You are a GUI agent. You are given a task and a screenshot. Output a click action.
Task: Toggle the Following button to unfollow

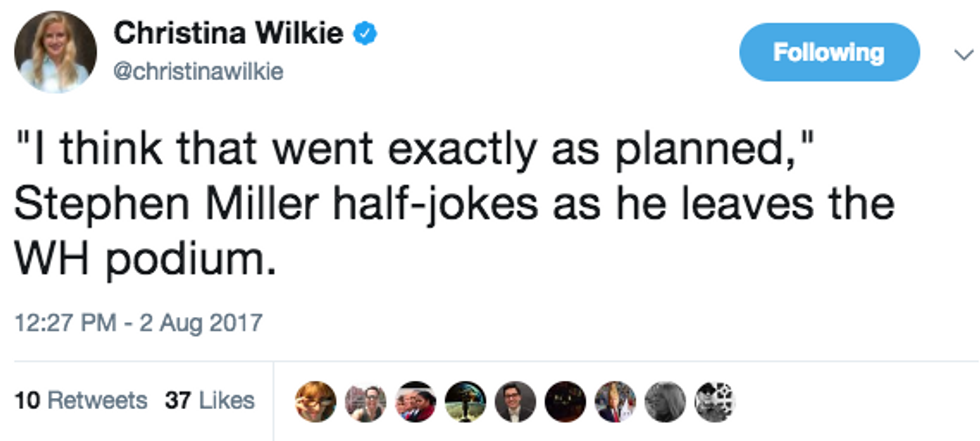click(x=829, y=52)
